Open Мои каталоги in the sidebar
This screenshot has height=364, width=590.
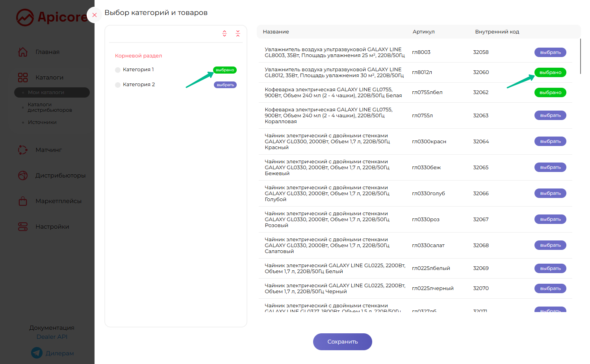[52, 92]
